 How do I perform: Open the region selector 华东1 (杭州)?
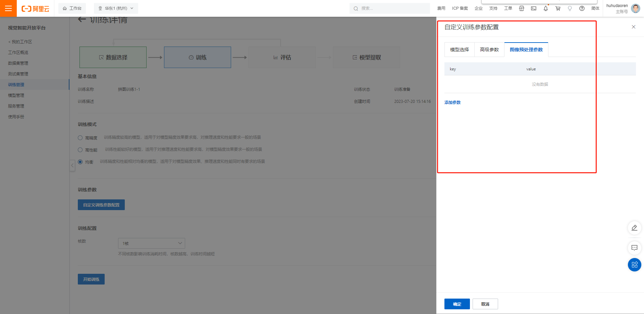tap(116, 8)
